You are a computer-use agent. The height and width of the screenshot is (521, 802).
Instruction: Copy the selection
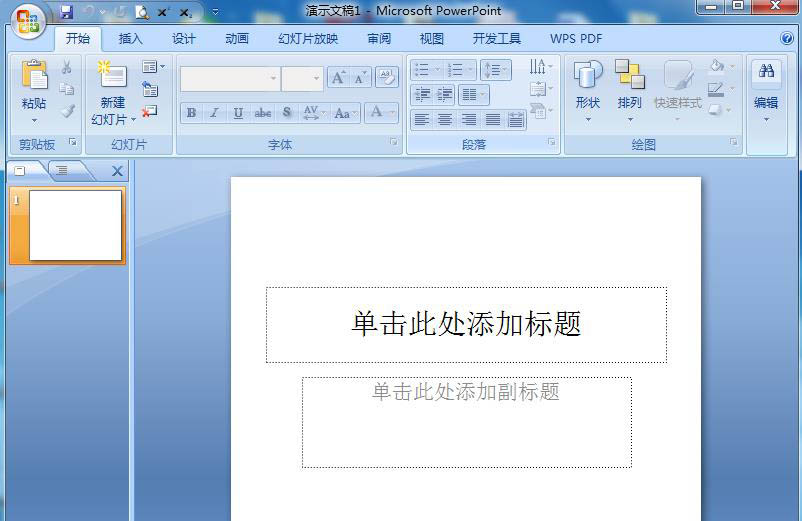[66, 89]
